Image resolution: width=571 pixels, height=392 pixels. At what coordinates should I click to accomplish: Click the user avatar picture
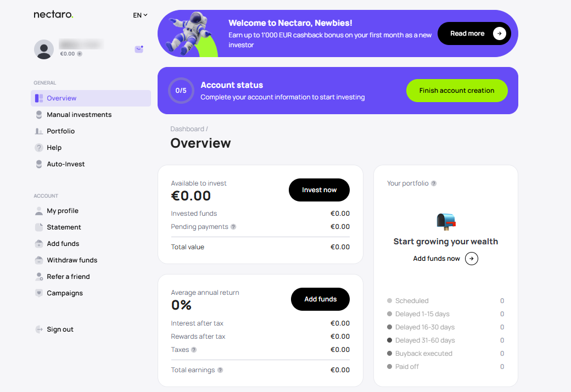(x=44, y=49)
